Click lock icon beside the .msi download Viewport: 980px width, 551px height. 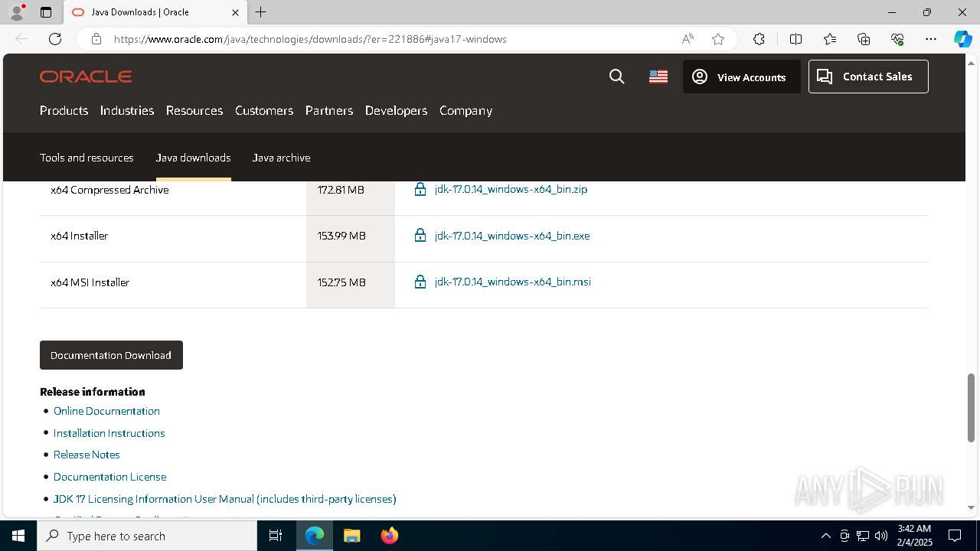tap(420, 282)
